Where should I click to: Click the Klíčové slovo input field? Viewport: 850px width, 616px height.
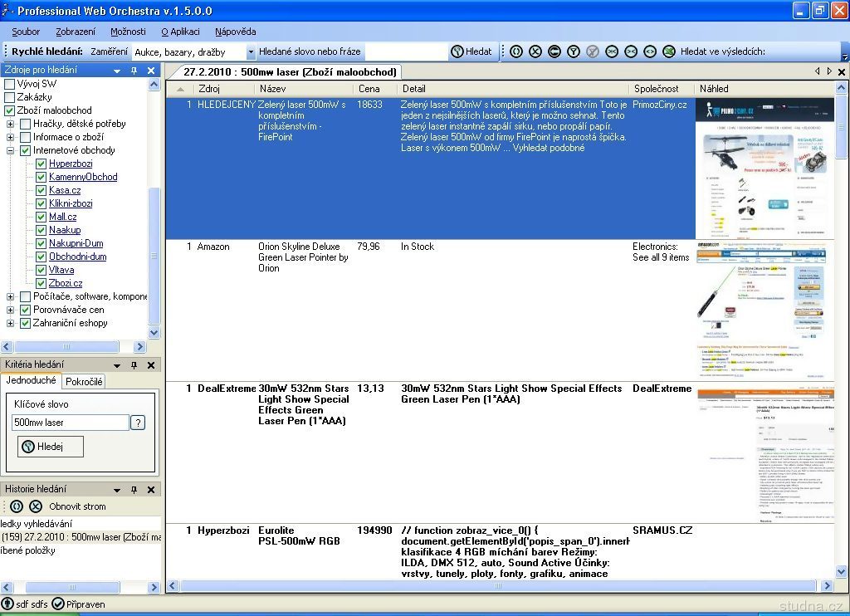(x=71, y=423)
